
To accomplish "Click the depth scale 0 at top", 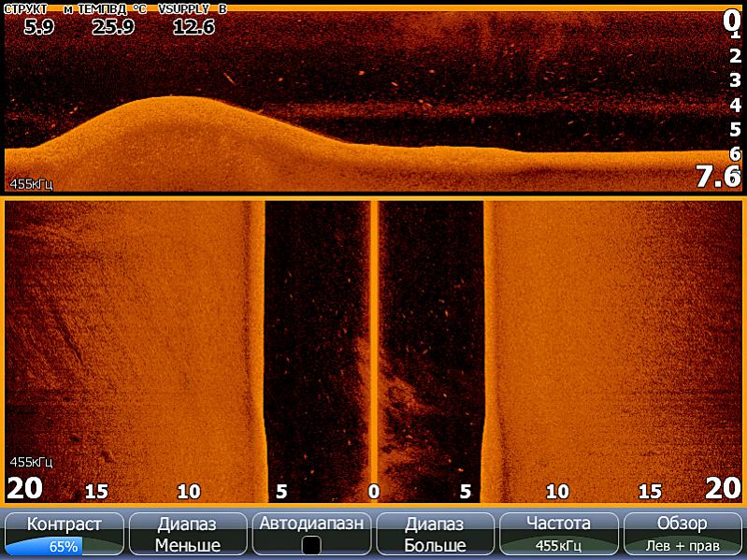I will [x=730, y=20].
